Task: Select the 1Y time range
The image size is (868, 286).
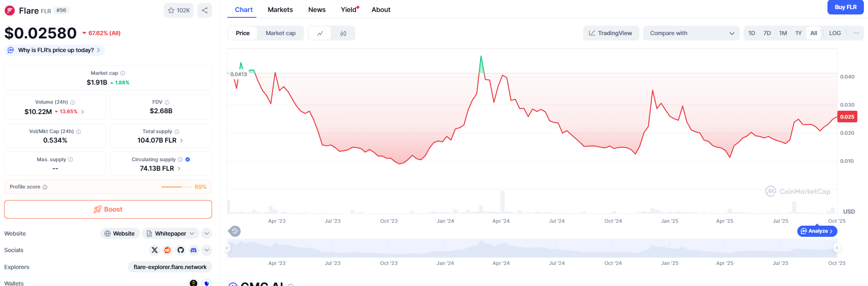Action: tap(798, 33)
